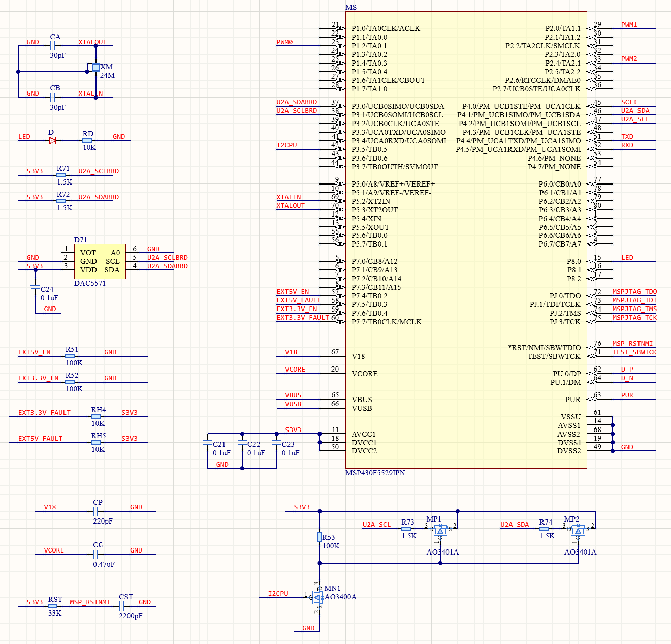Screen dimensions: 671x644
Task: Click the VBUS net label
Action: point(293,395)
